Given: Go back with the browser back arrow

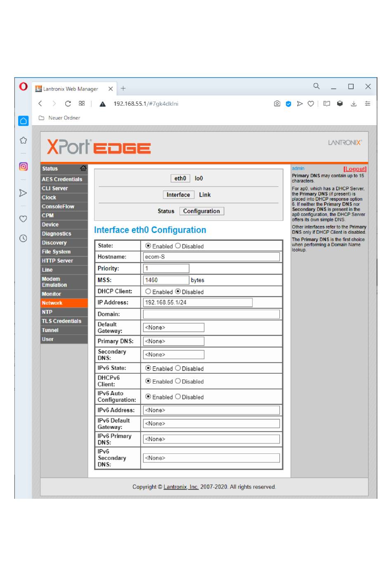Looking at the screenshot, I should click(40, 104).
